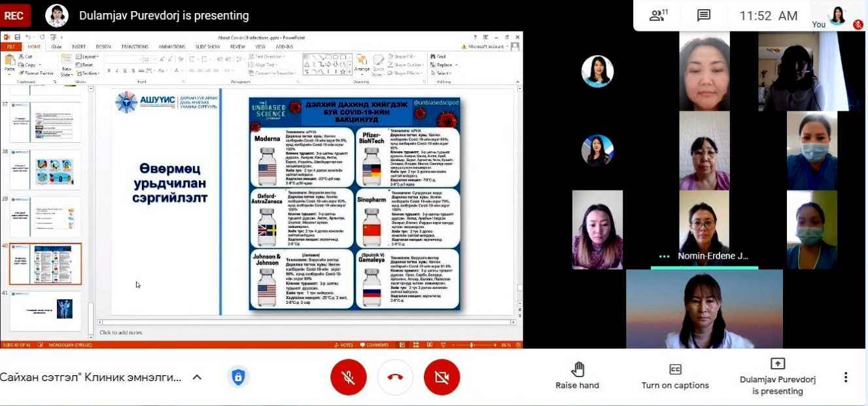Open the slide Layout dropdown
This screenshot has height=406, width=868.
pos(88,57)
